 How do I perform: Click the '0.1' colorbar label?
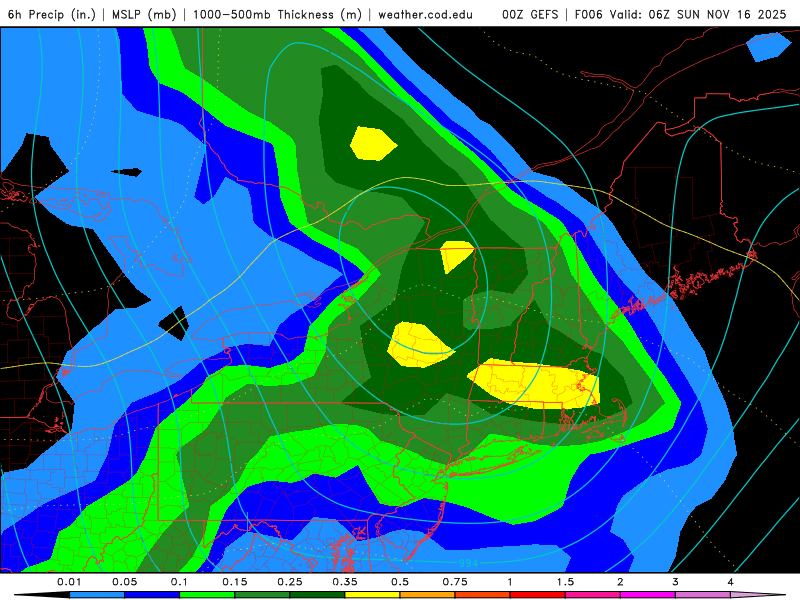click(x=179, y=582)
